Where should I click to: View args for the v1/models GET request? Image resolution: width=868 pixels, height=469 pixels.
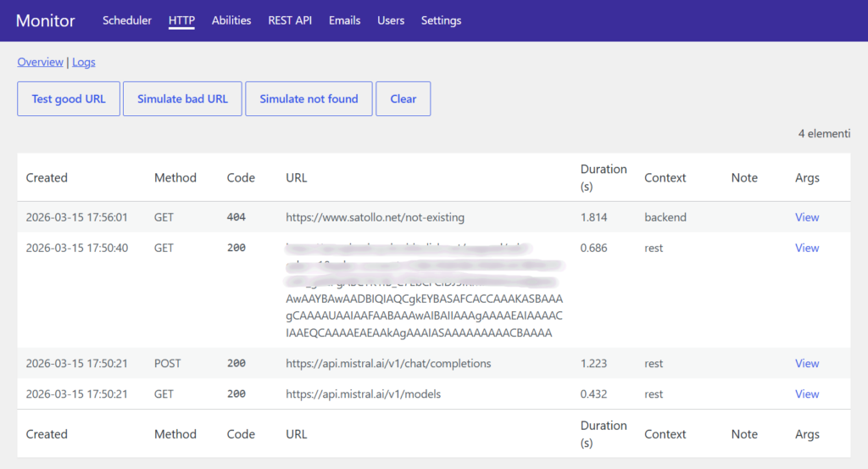tap(807, 394)
